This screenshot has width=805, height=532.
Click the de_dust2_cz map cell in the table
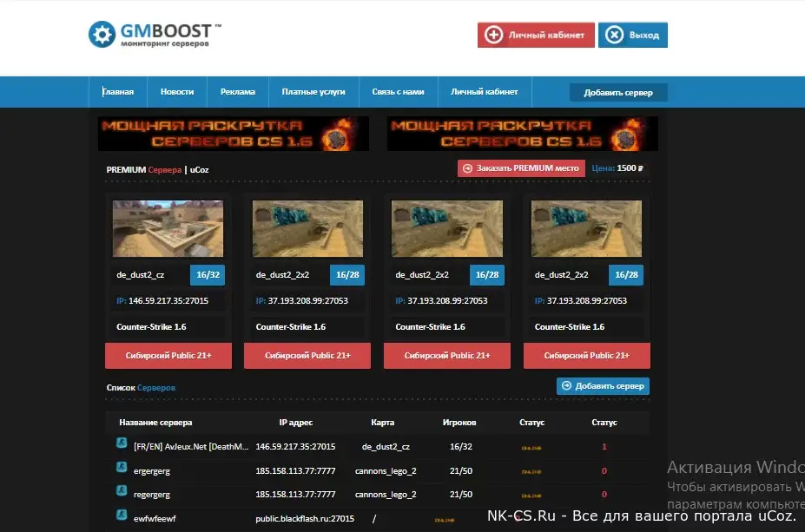(386, 447)
